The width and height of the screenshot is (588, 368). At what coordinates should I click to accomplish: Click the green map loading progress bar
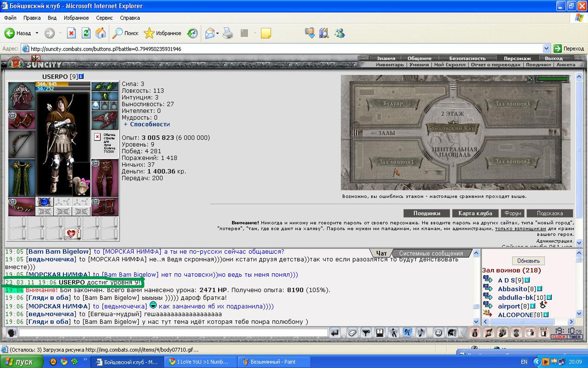[552, 79]
